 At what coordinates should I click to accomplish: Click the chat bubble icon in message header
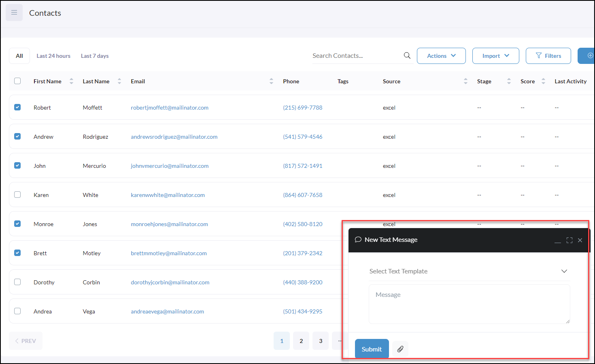(x=358, y=239)
